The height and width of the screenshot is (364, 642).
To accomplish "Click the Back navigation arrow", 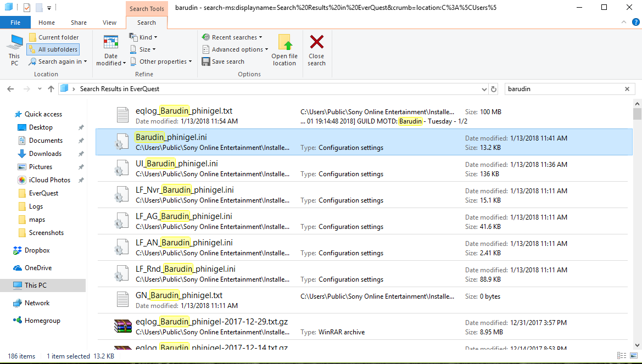I will pyautogui.click(x=10, y=89).
